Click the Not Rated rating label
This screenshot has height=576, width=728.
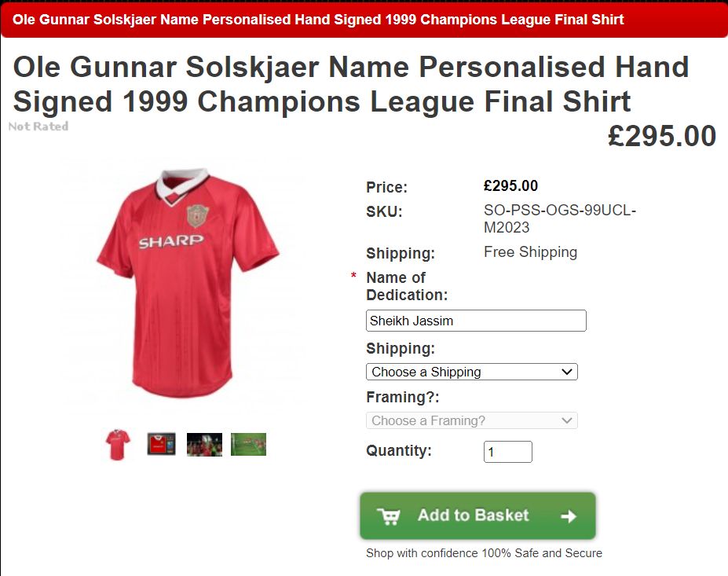[38, 127]
